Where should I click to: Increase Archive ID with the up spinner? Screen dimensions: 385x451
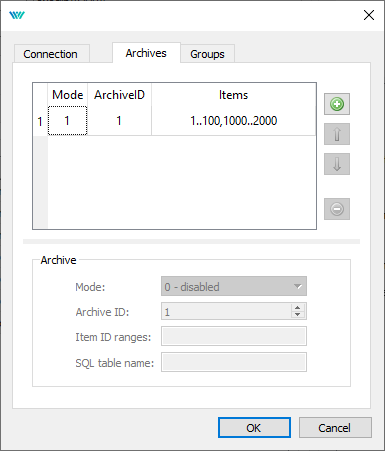(297, 308)
